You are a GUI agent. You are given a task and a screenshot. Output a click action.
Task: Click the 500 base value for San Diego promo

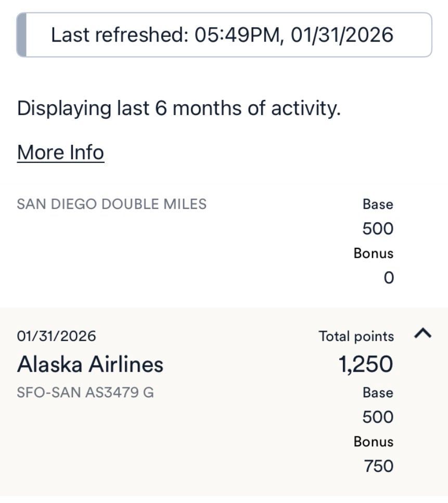(x=378, y=229)
